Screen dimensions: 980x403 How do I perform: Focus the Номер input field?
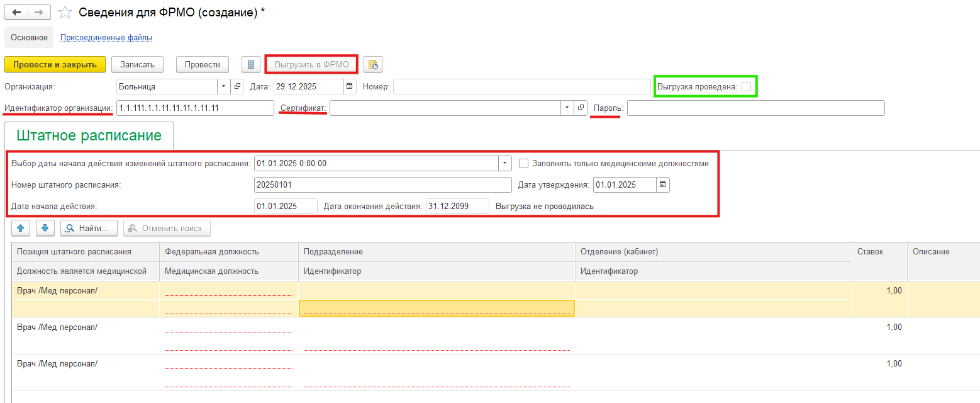pyautogui.click(x=522, y=86)
